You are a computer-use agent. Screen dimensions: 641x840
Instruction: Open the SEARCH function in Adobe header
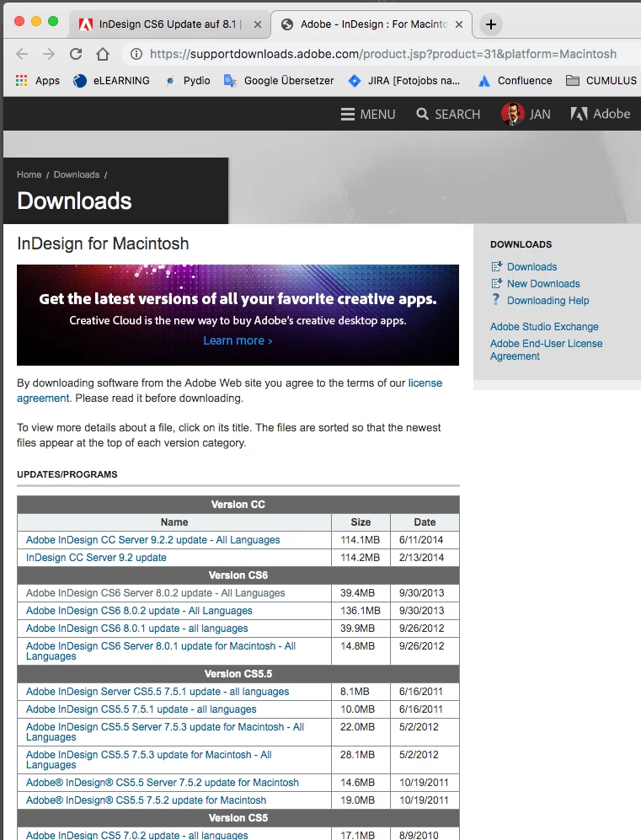pyautogui.click(x=448, y=114)
